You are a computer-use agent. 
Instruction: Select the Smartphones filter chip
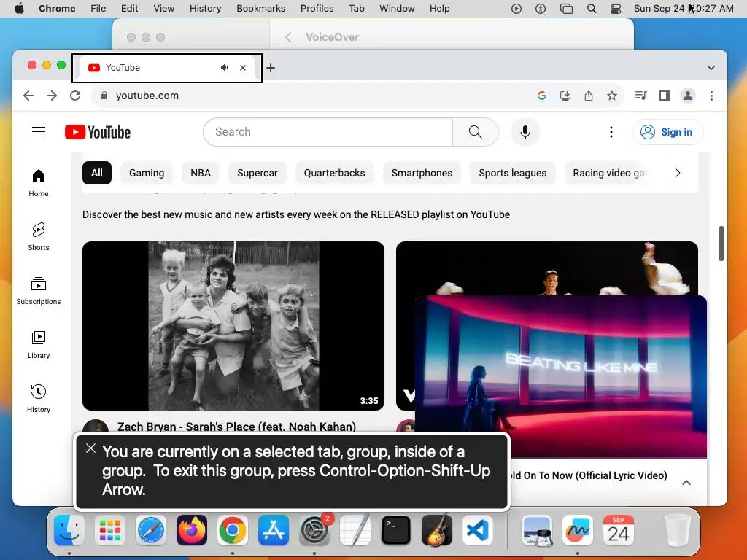coord(422,173)
